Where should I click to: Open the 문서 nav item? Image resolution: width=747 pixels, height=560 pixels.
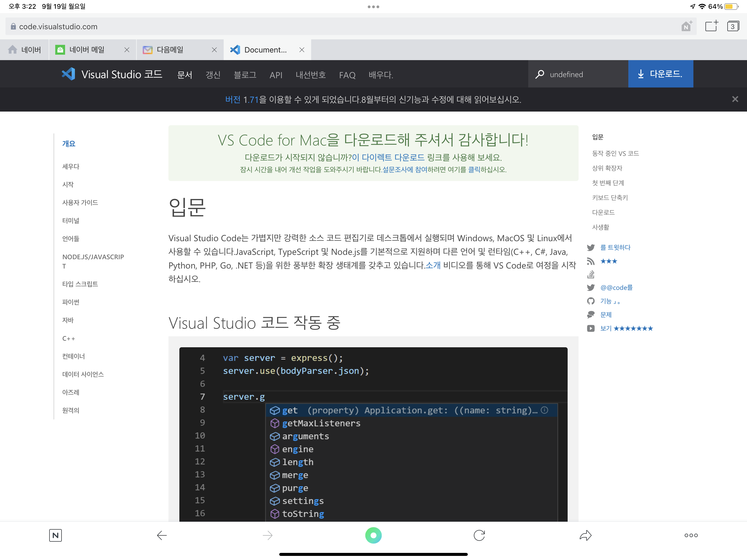[x=185, y=75]
